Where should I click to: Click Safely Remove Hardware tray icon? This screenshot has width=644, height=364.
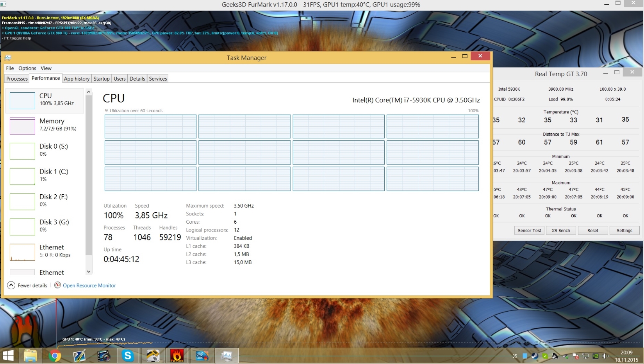(x=565, y=356)
